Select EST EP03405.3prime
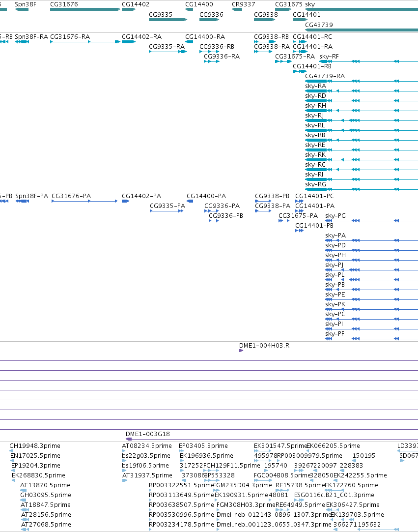Image resolution: width=418 pixels, height=532 pixels. click(x=203, y=446)
